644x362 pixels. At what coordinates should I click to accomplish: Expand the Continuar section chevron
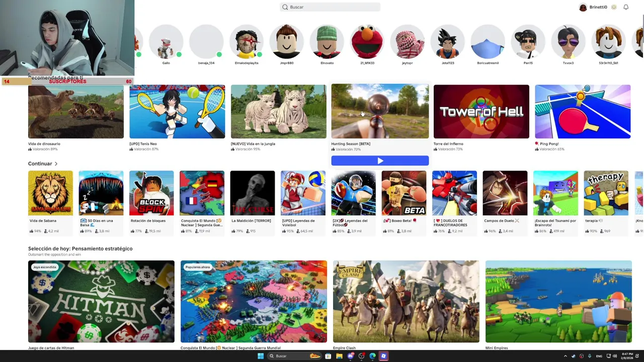(56, 163)
